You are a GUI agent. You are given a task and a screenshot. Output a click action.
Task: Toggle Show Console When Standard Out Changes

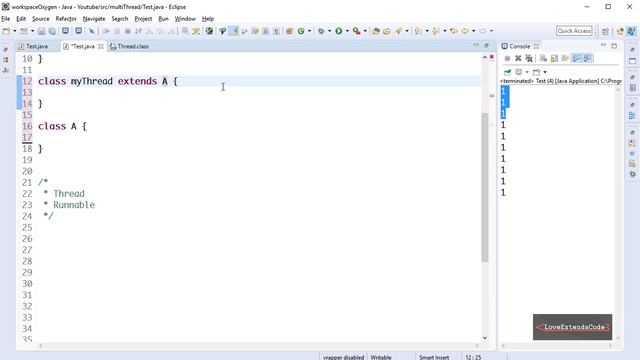tap(576, 58)
